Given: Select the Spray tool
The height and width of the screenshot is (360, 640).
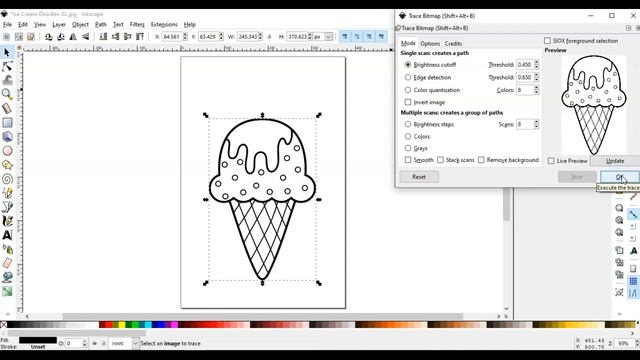Looking at the screenshot, I should click(x=7, y=249).
